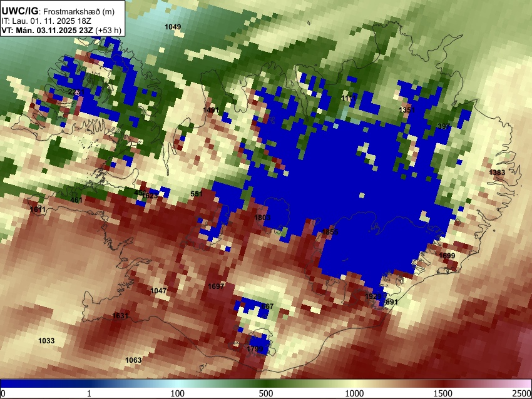Click the 1855 map value
The image size is (532, 399).
point(330,232)
